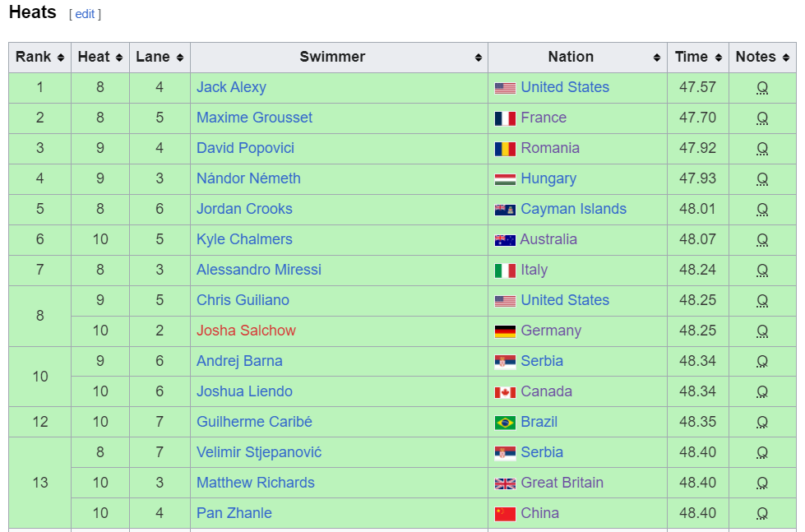The width and height of the screenshot is (805, 532).
Task: Click the edit link beside Heats
Action: 86,14
